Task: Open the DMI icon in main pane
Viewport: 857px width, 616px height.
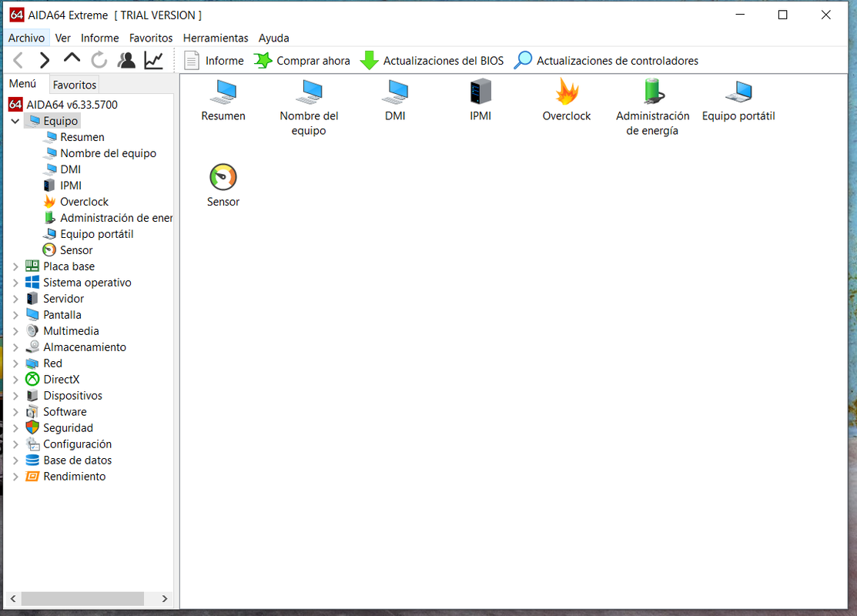Action: point(395,100)
